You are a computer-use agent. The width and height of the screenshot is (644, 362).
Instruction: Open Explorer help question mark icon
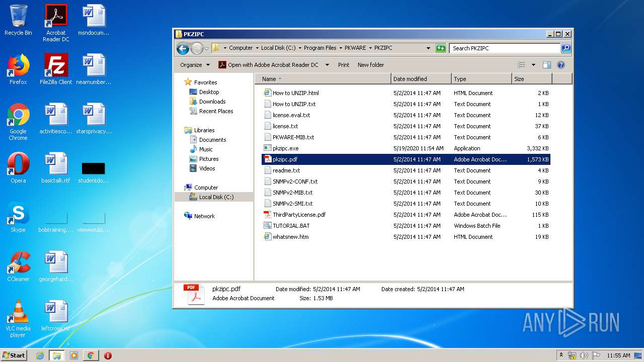pos(561,65)
